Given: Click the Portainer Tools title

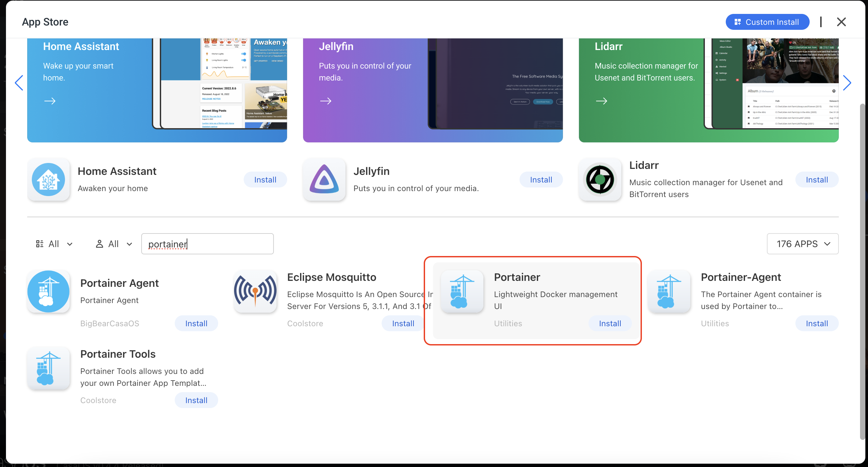Looking at the screenshot, I should 118,354.
